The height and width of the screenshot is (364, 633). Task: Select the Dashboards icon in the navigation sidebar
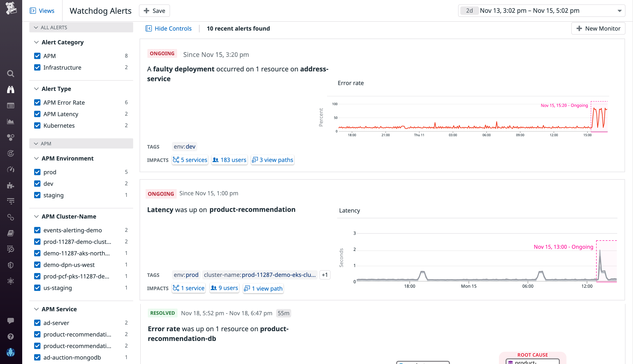(x=10, y=121)
